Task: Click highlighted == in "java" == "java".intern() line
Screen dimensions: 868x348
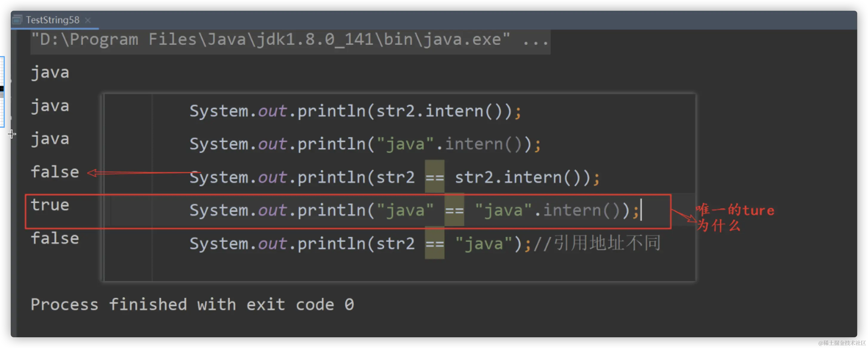Action: (454, 210)
